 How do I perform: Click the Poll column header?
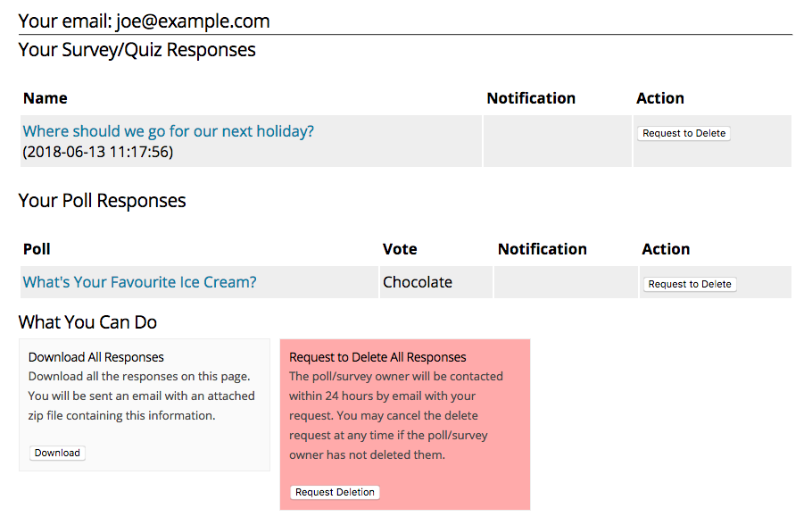click(x=37, y=249)
